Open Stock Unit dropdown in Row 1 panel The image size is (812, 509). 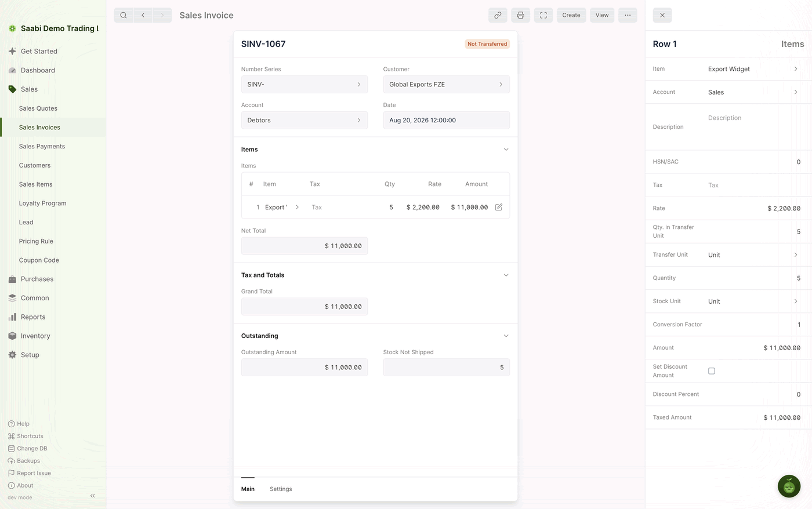tap(753, 301)
